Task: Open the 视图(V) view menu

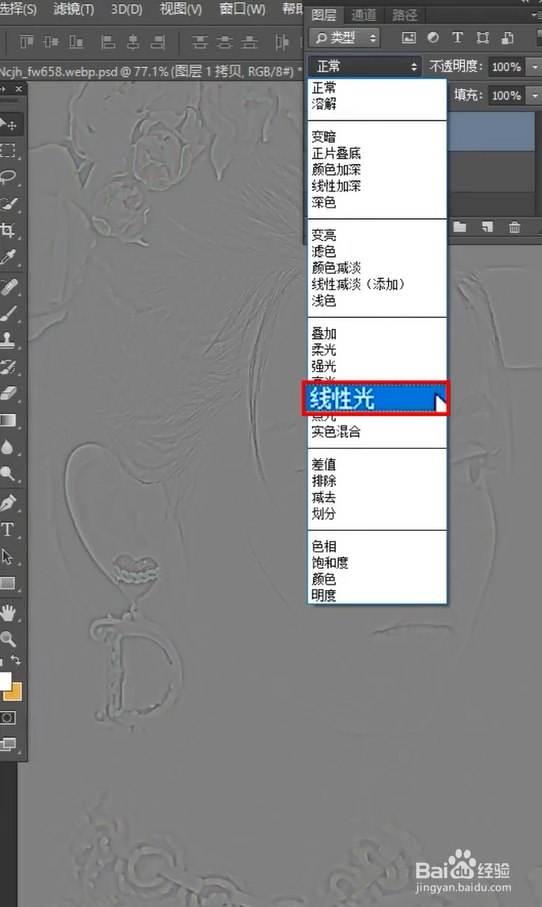Action: (x=180, y=9)
